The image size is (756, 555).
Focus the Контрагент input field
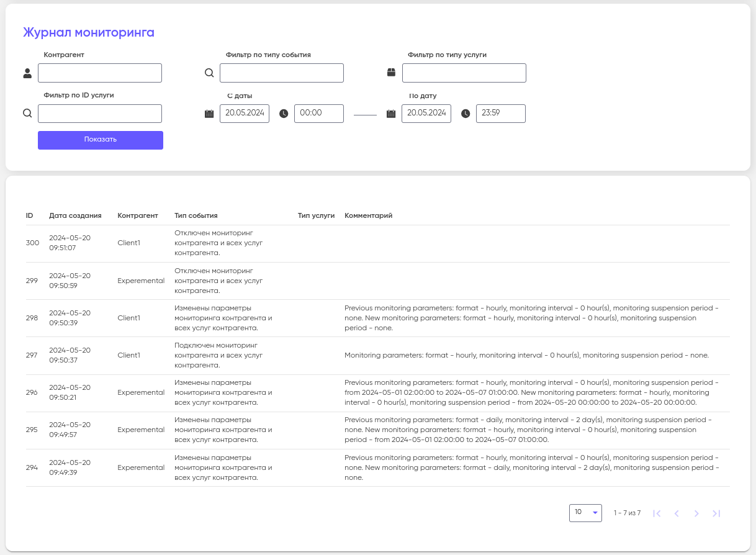[x=100, y=73]
